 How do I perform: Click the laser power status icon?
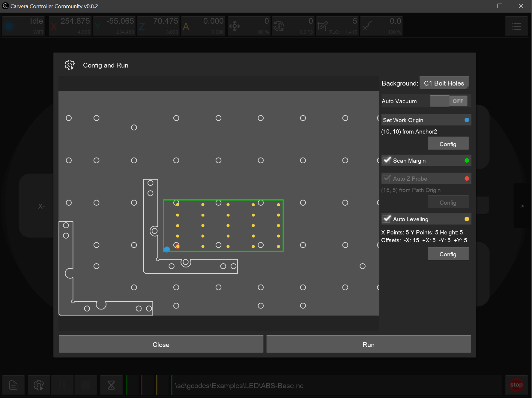tap(367, 26)
